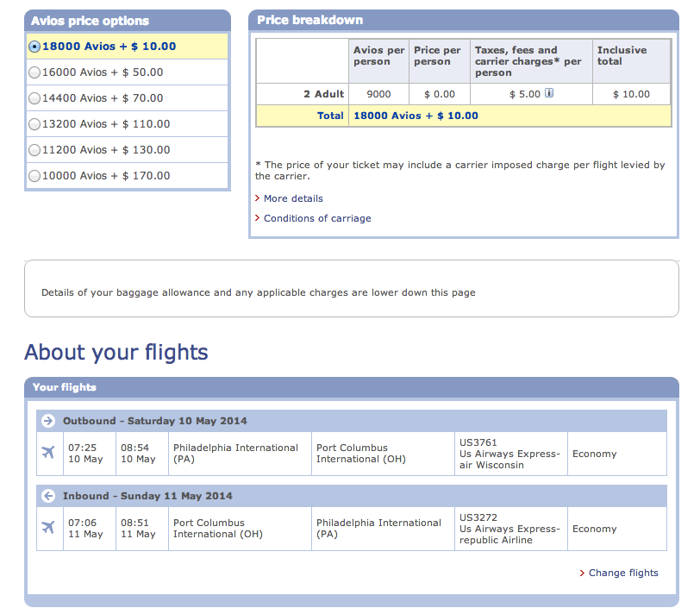Click the Total 18000 Avios + $10.00 row
This screenshot has height=608, width=700.
tap(464, 116)
